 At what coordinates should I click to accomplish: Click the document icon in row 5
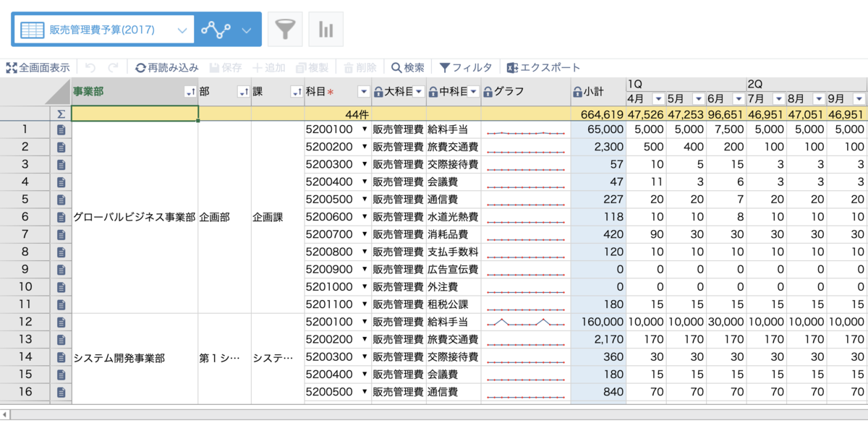[x=61, y=200]
